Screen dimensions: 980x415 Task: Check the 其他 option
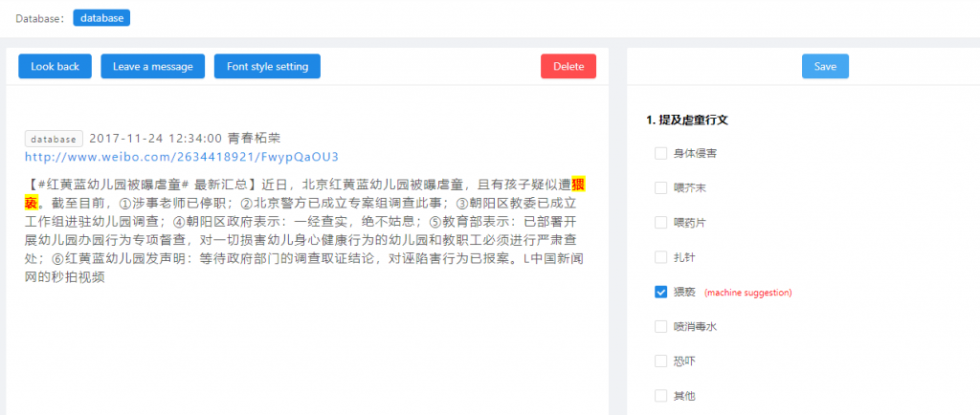pyautogui.click(x=660, y=395)
